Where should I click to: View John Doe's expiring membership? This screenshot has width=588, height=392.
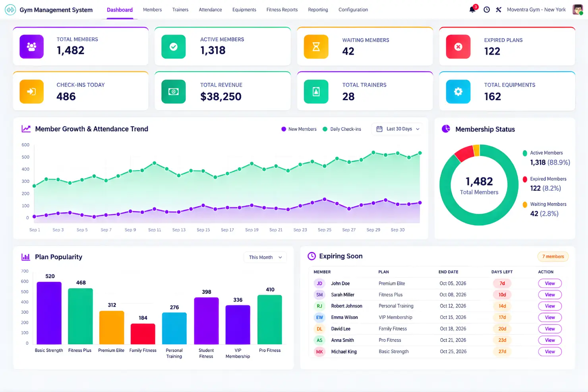[x=550, y=283]
